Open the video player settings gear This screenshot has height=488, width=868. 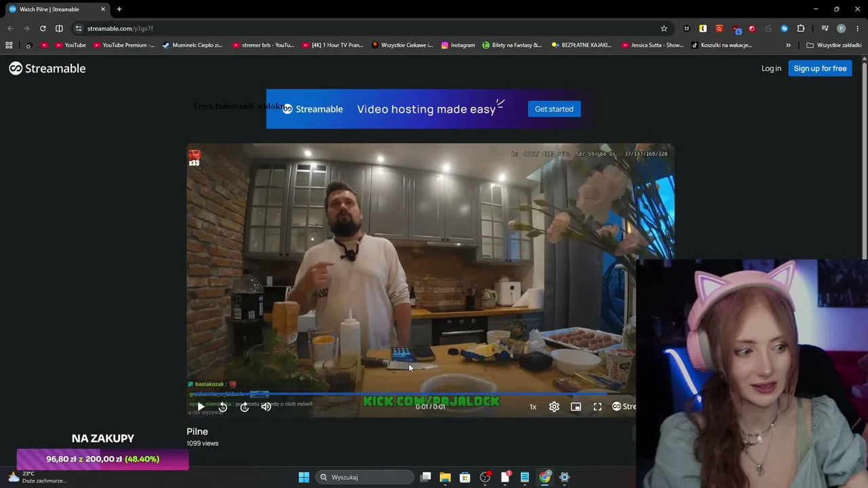pyautogui.click(x=554, y=407)
